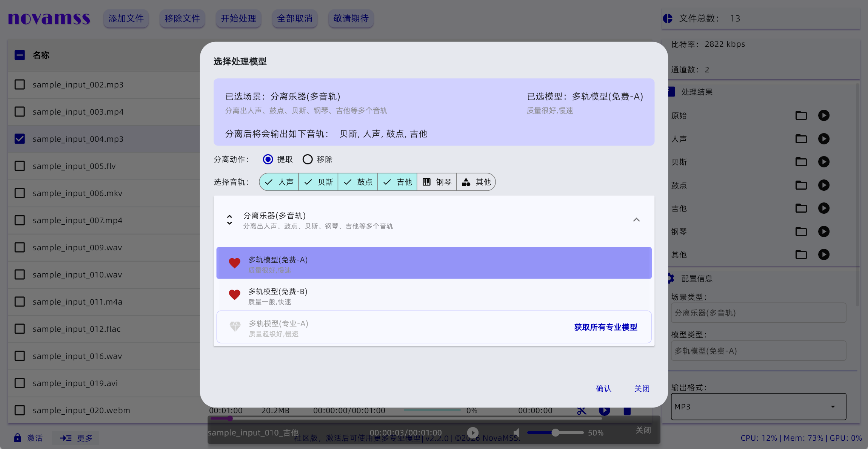Select the 提取 radio button
This screenshot has height=449, width=868.
268,159
